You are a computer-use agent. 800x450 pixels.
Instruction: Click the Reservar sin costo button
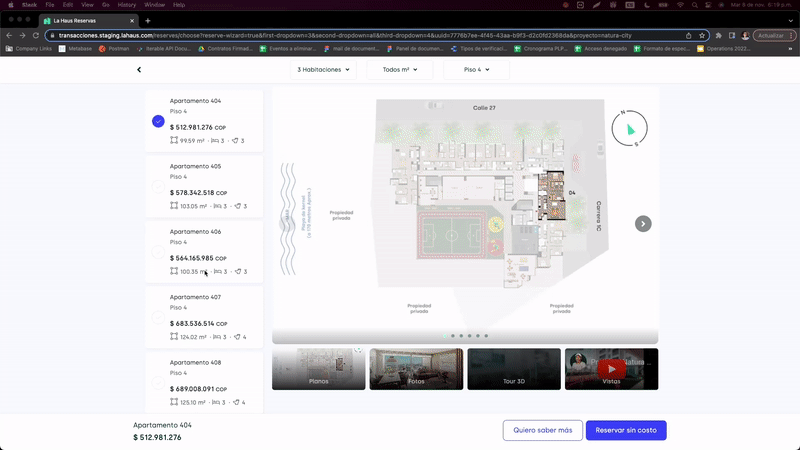tap(625, 430)
